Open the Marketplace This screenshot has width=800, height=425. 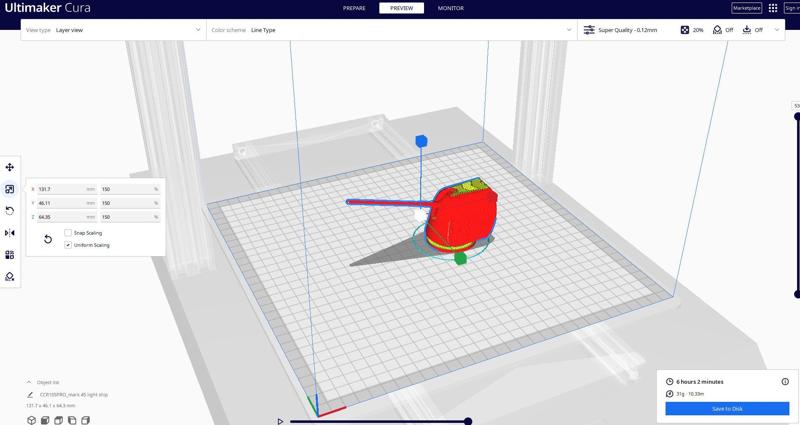[746, 8]
